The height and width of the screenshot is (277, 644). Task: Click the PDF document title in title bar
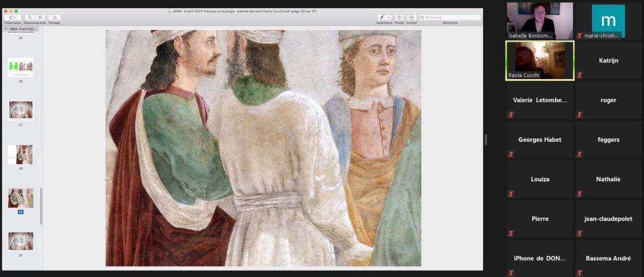[244, 11]
